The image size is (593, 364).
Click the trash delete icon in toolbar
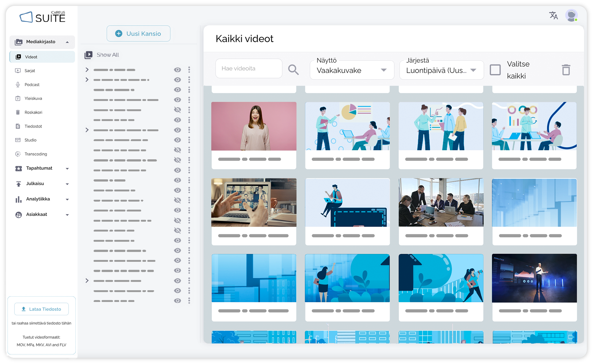click(x=566, y=70)
